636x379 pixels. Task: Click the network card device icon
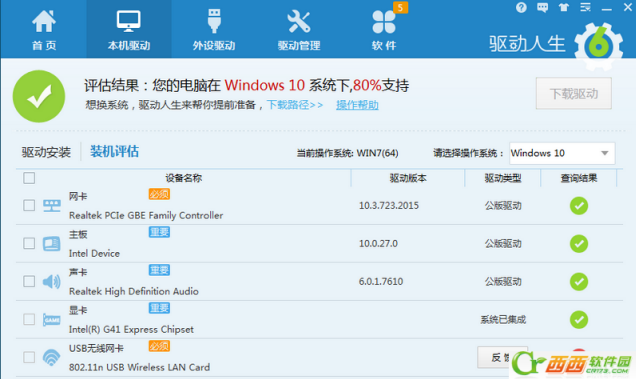click(52, 205)
